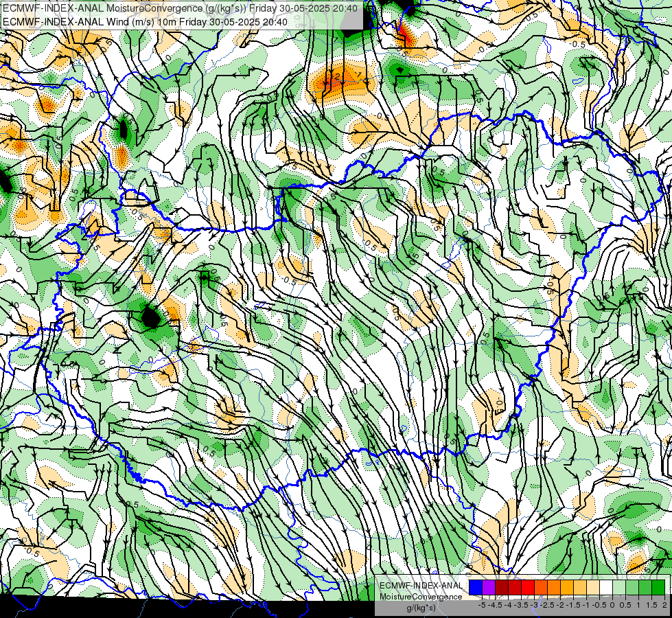Click the legend label 'ECMWF-INDEX-ANAL'
This screenshot has height=618, width=672.
[x=421, y=586]
